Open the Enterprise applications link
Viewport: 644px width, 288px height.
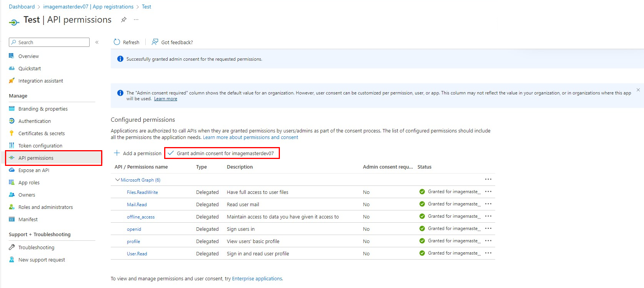257,278
